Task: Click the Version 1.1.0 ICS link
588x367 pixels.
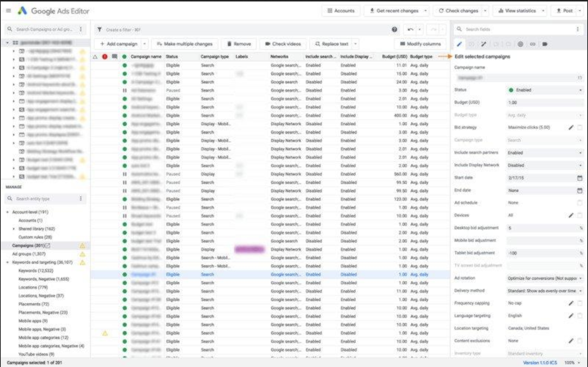Action: (540, 363)
